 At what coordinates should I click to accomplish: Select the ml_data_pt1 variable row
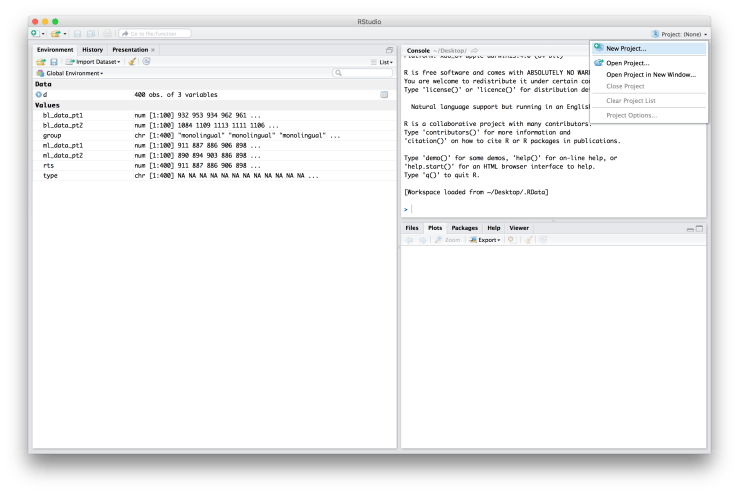[x=214, y=145]
